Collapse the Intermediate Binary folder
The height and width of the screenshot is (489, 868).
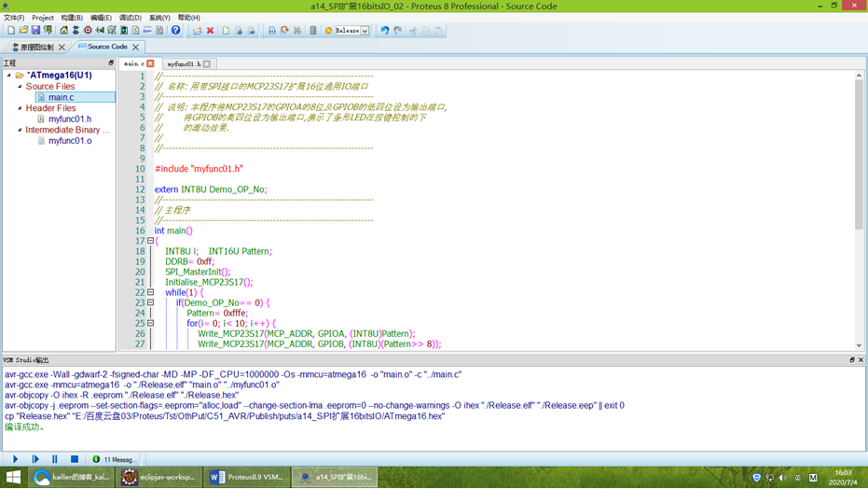[x=20, y=130]
